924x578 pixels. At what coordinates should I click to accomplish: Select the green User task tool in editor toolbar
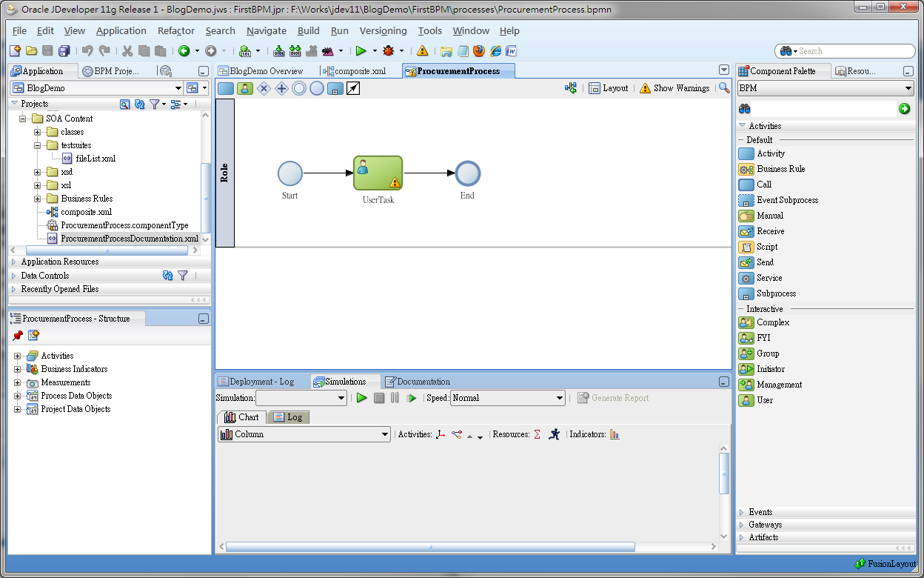pyautogui.click(x=245, y=88)
